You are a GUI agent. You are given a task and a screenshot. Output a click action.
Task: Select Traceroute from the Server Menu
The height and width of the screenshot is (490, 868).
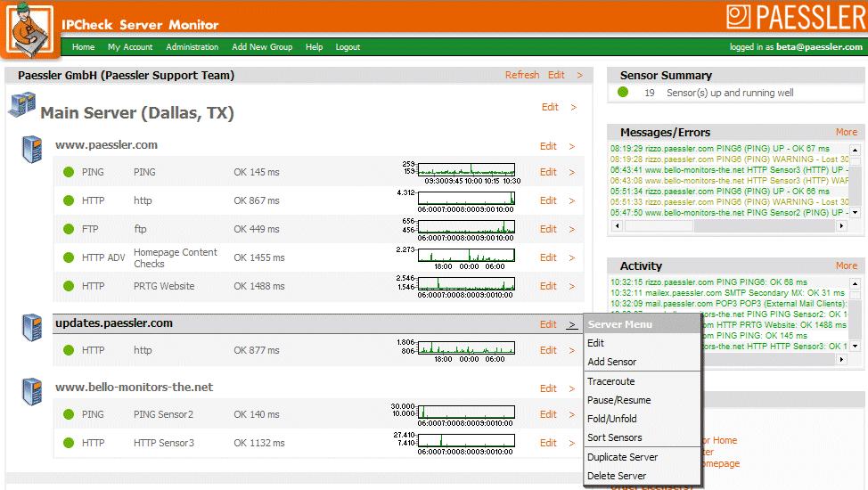611,381
